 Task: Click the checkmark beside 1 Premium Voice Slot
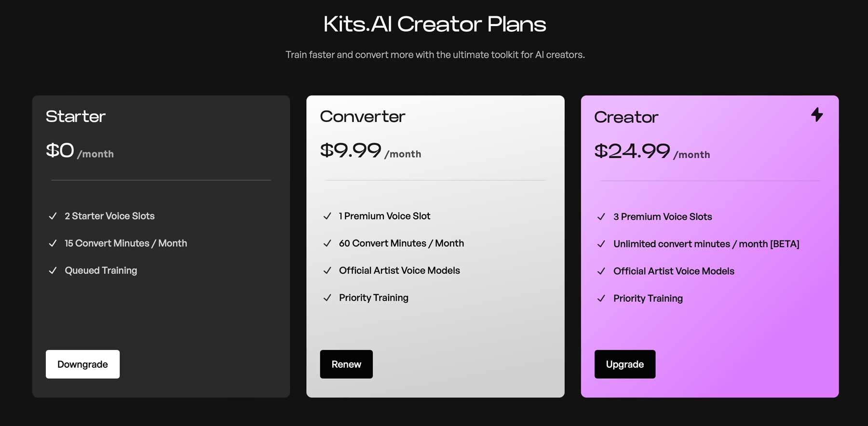click(x=327, y=216)
